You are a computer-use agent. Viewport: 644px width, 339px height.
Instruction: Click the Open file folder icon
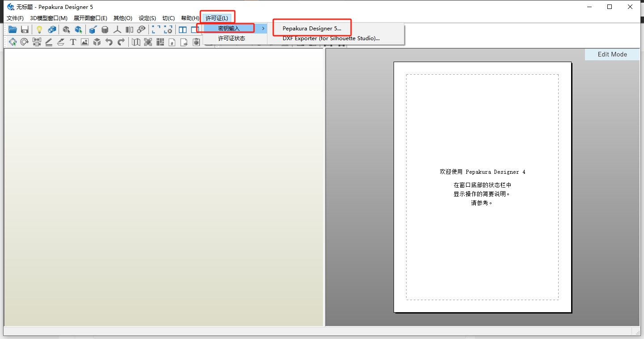pos(13,29)
